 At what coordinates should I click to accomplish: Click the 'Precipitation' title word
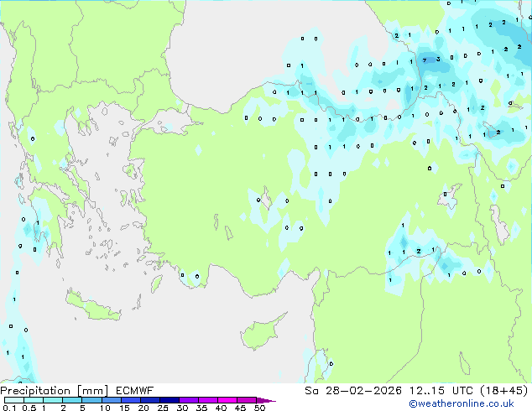click(x=35, y=391)
